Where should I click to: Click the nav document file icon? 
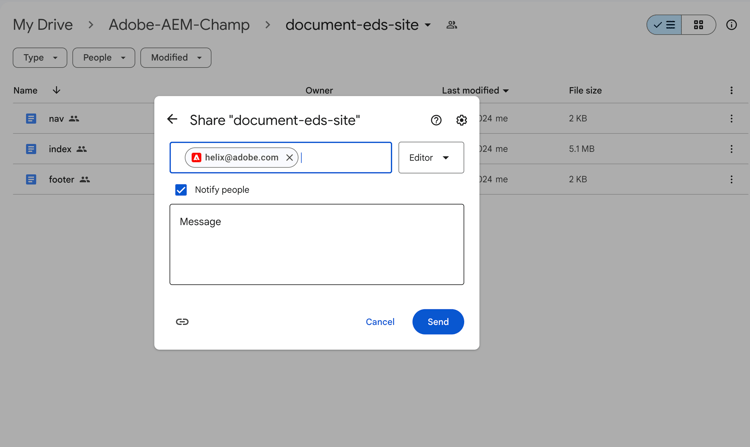point(31,119)
